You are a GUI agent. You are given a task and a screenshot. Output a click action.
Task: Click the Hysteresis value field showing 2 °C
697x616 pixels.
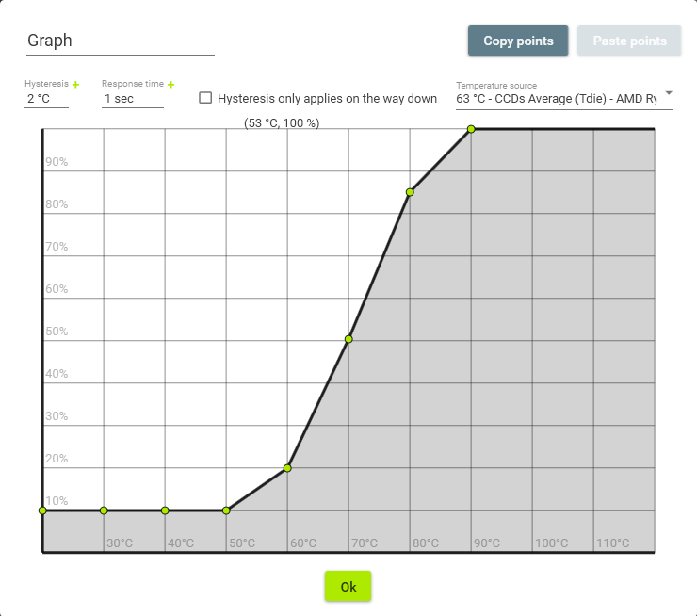(47, 99)
